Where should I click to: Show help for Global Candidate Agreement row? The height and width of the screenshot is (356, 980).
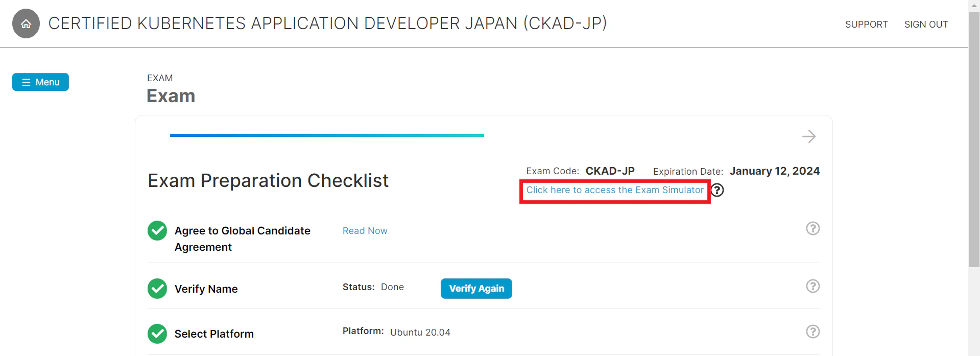tap(812, 228)
